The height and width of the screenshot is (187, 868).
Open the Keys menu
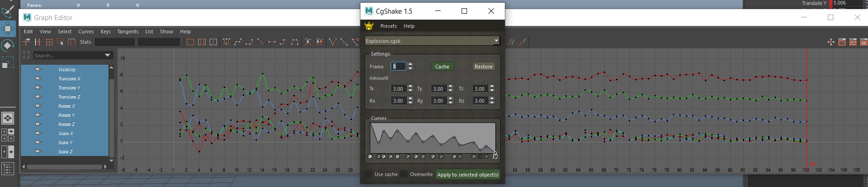click(x=106, y=31)
